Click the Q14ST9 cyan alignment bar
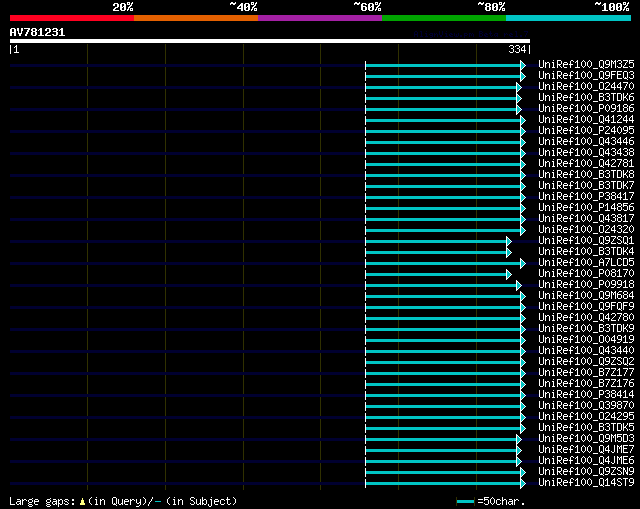The image size is (640, 509). (x=443, y=484)
